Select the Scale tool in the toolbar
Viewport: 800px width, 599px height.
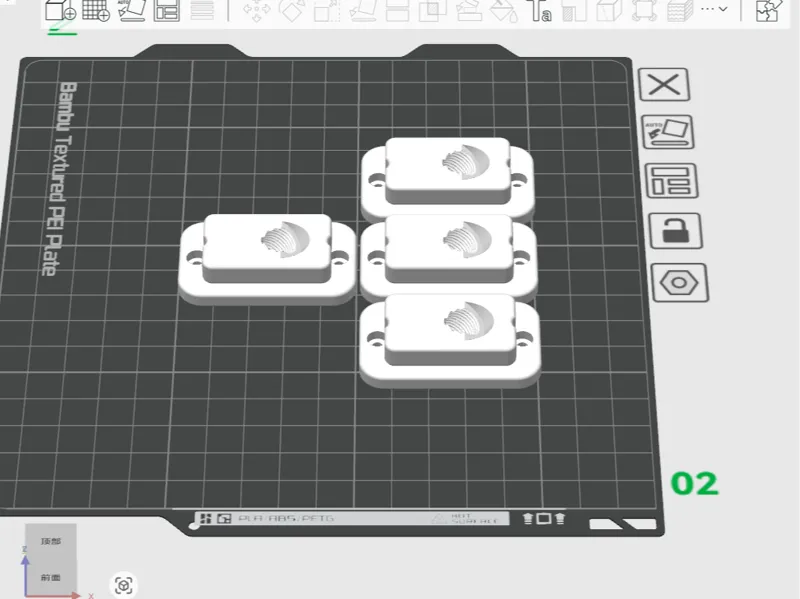(327, 10)
